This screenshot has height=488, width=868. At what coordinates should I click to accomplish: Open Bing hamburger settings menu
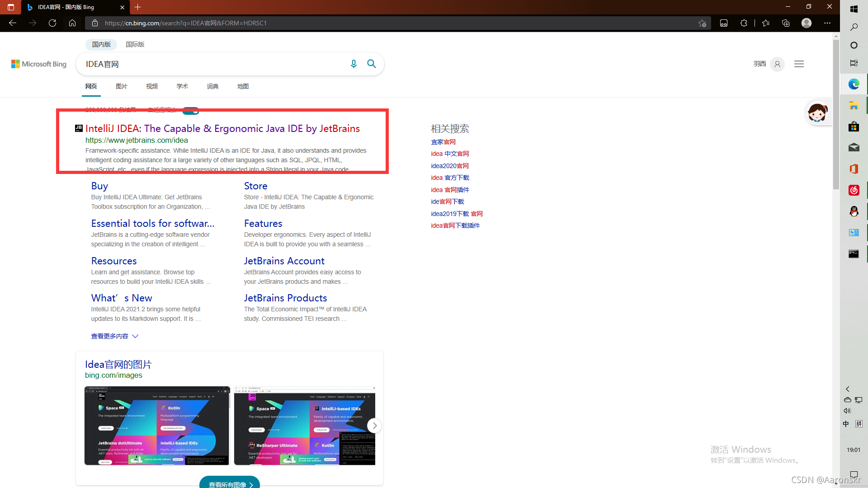tap(799, 64)
